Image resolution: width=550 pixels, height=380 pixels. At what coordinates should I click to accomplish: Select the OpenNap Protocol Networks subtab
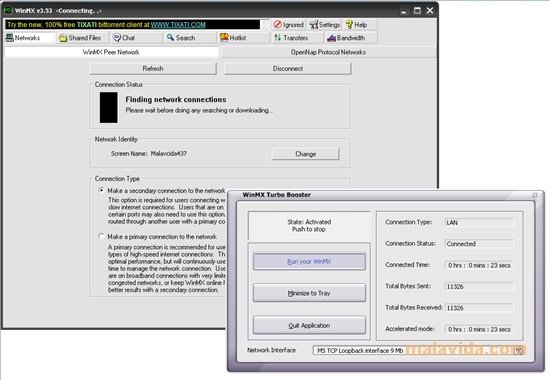328,52
